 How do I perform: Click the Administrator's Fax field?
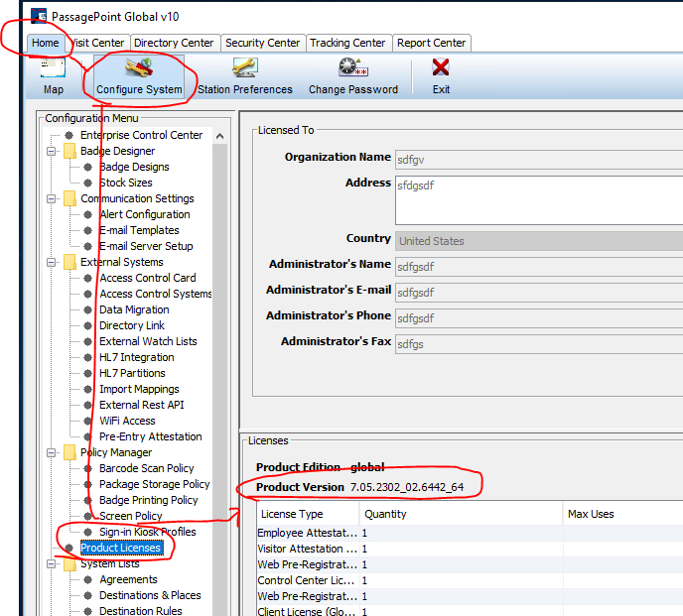tap(539, 344)
